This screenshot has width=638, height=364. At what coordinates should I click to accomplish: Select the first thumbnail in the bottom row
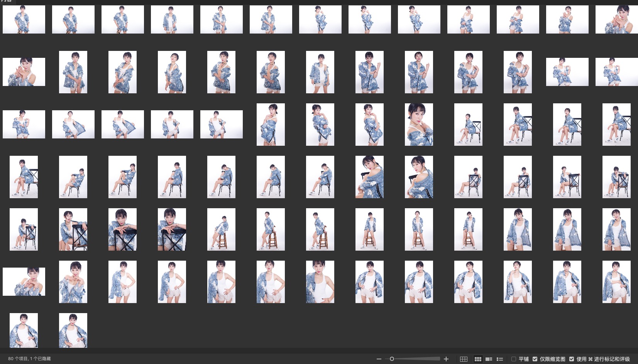(24, 330)
